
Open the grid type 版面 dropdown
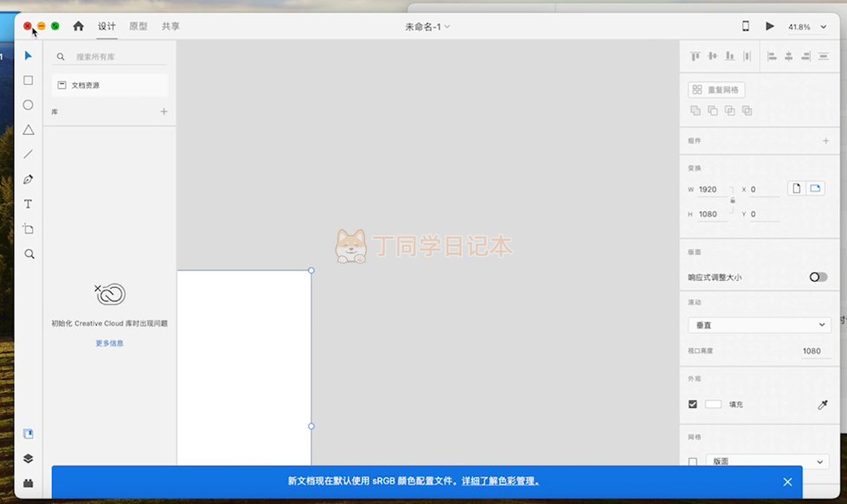point(767,462)
